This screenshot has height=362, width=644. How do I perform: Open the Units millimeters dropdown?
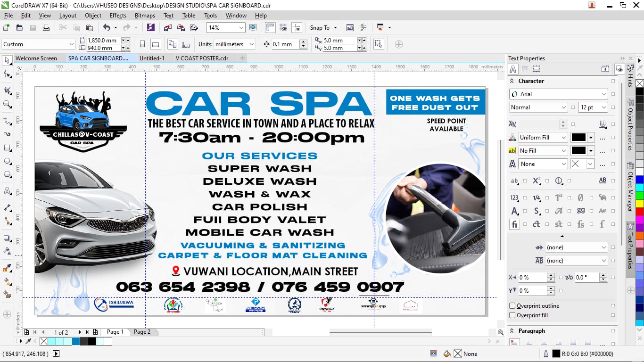pos(252,44)
